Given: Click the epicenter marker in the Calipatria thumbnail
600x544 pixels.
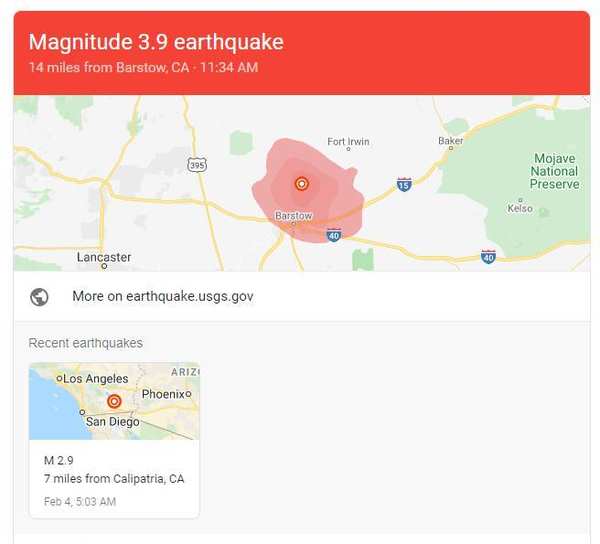Looking at the screenshot, I should click(114, 402).
